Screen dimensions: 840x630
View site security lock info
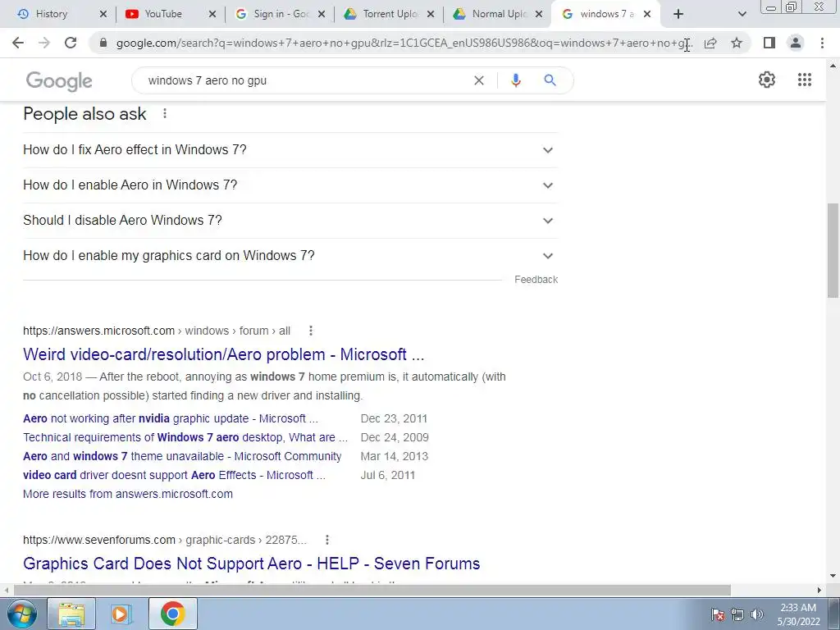(103, 43)
